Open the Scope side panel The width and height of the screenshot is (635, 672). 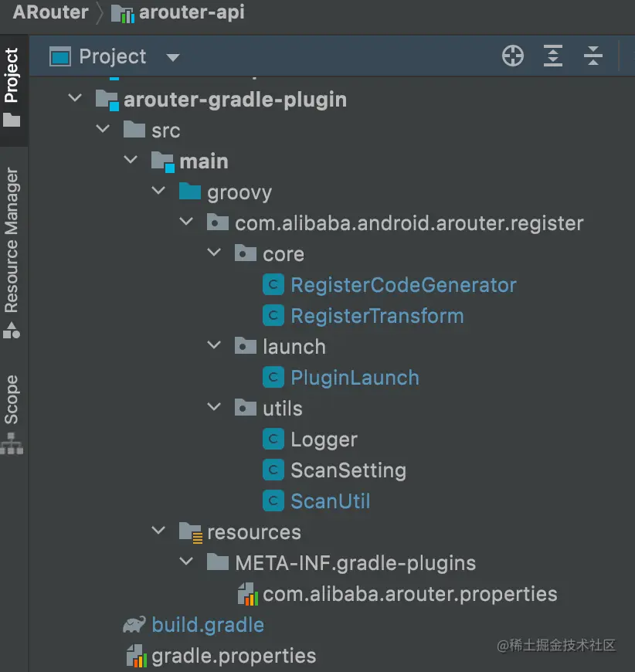[x=12, y=414]
